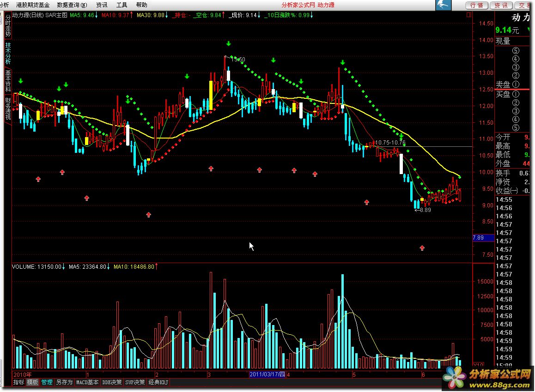Click the 今开 open price row
This screenshot has height=392, width=535.
pyautogui.click(x=513, y=137)
